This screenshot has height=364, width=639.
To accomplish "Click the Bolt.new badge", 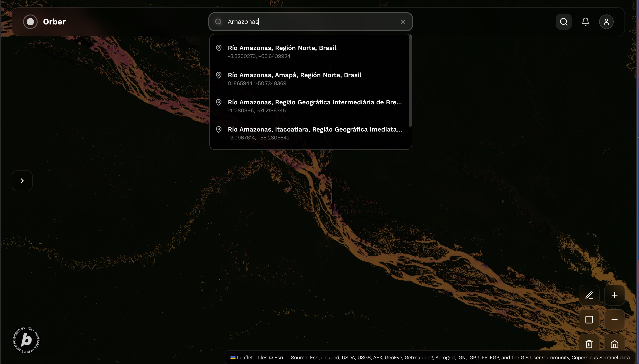I will pyautogui.click(x=26, y=340).
